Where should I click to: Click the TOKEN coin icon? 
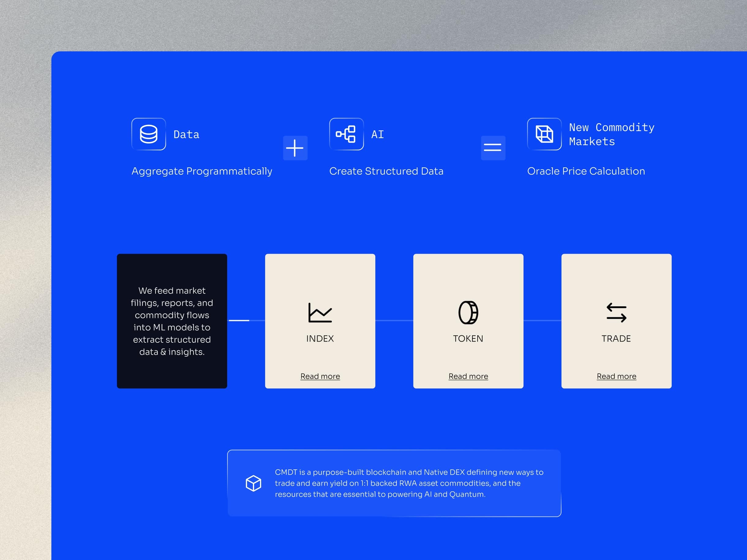point(468,312)
